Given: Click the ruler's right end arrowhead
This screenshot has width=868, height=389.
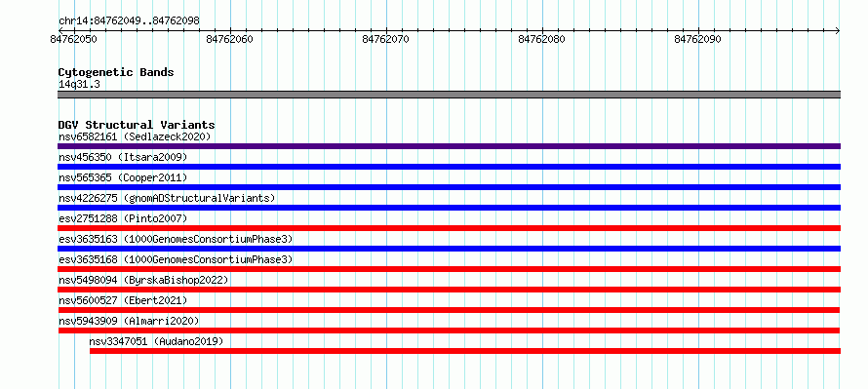Looking at the screenshot, I should pyautogui.click(x=838, y=30).
